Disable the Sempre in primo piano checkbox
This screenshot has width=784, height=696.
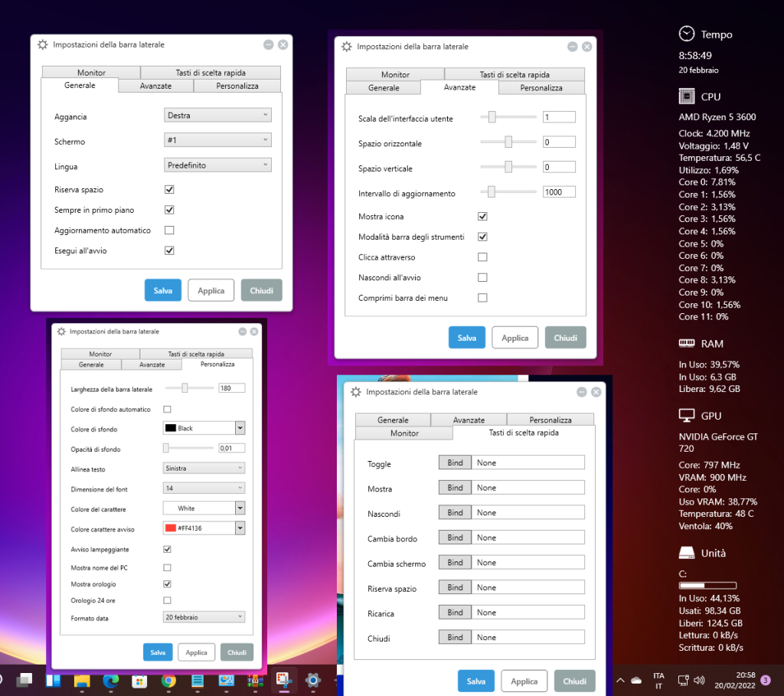(170, 210)
